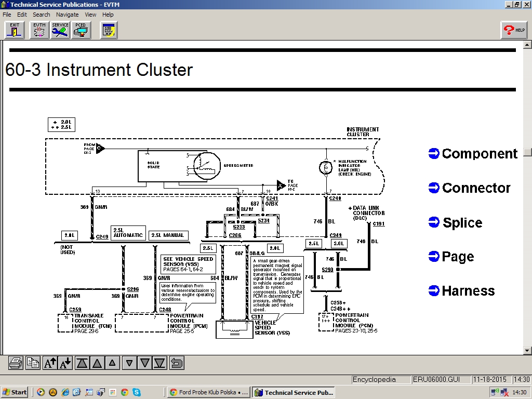Open the Navigate menu
Image resolution: width=532 pixels, height=399 pixels.
pyautogui.click(x=67, y=15)
